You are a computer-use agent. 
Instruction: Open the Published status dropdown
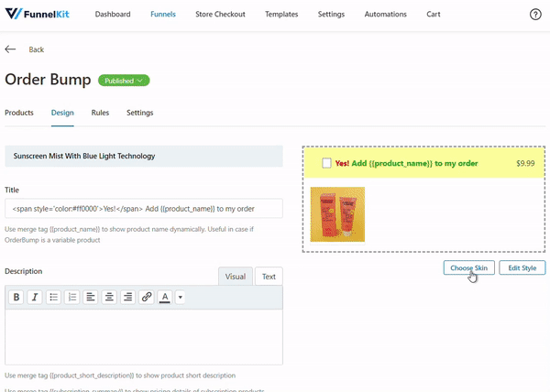[124, 81]
